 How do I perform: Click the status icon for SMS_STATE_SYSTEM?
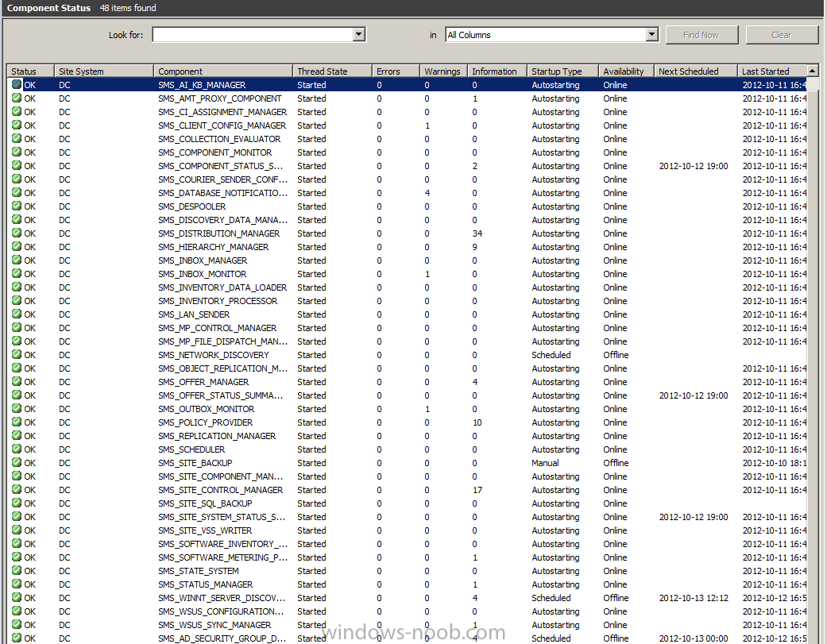point(17,570)
